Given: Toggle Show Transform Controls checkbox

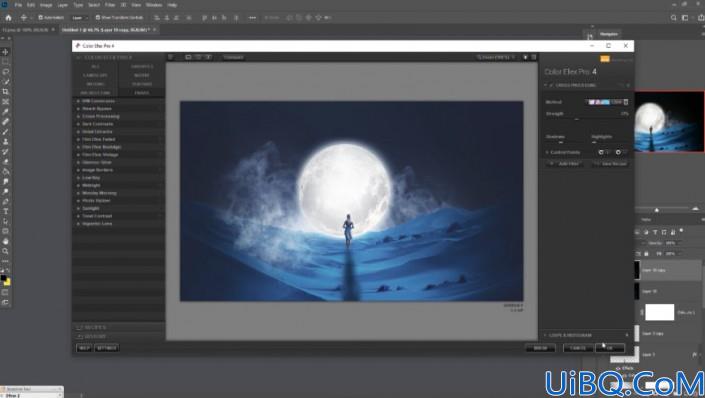Looking at the screenshot, I should coord(98,18).
